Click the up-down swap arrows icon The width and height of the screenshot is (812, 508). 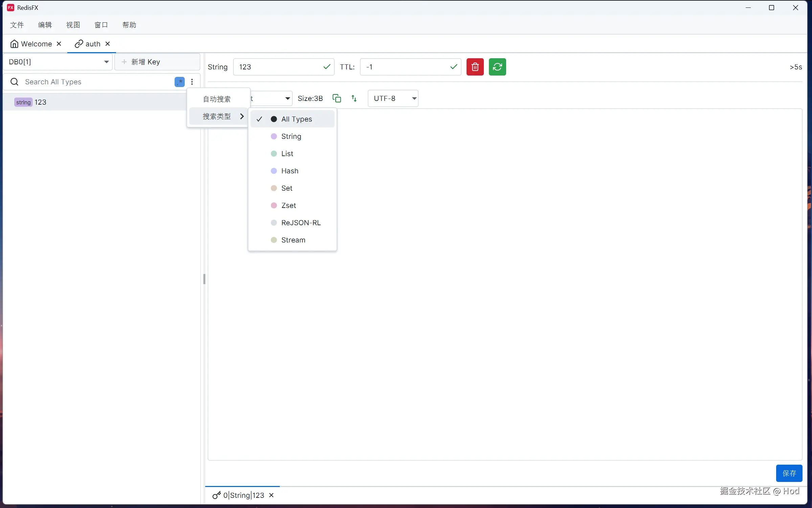(x=354, y=98)
